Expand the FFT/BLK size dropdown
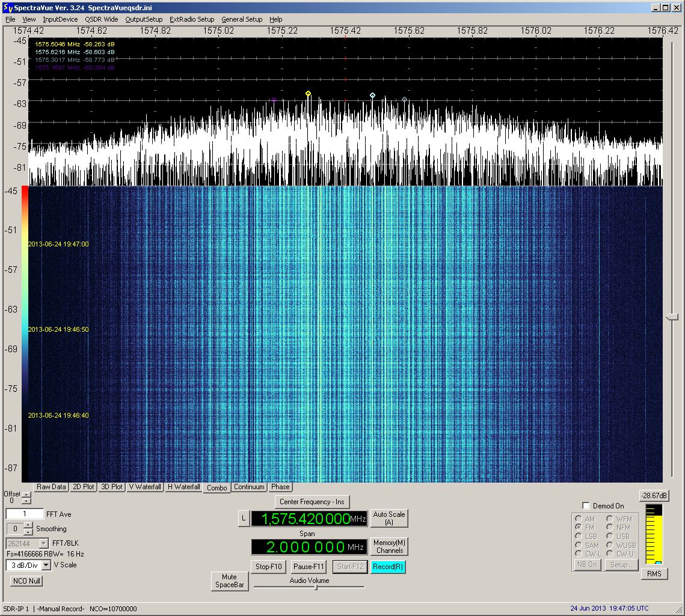 [x=45, y=543]
